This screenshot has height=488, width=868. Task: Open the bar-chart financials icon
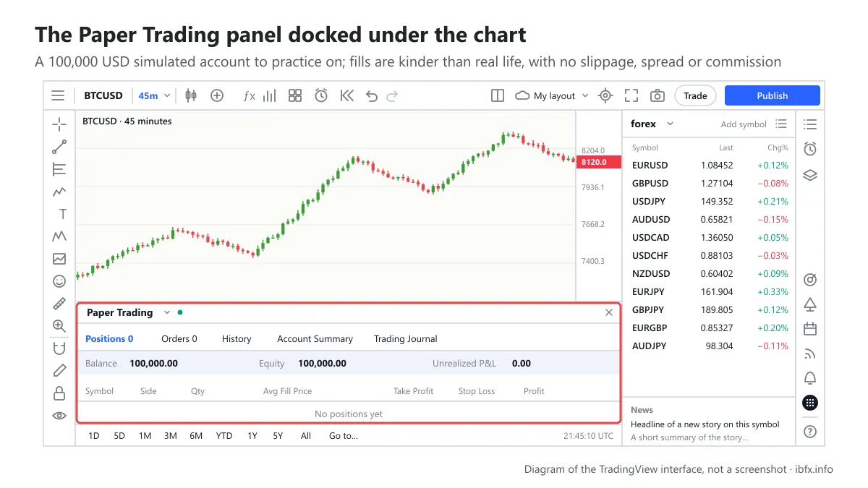270,95
